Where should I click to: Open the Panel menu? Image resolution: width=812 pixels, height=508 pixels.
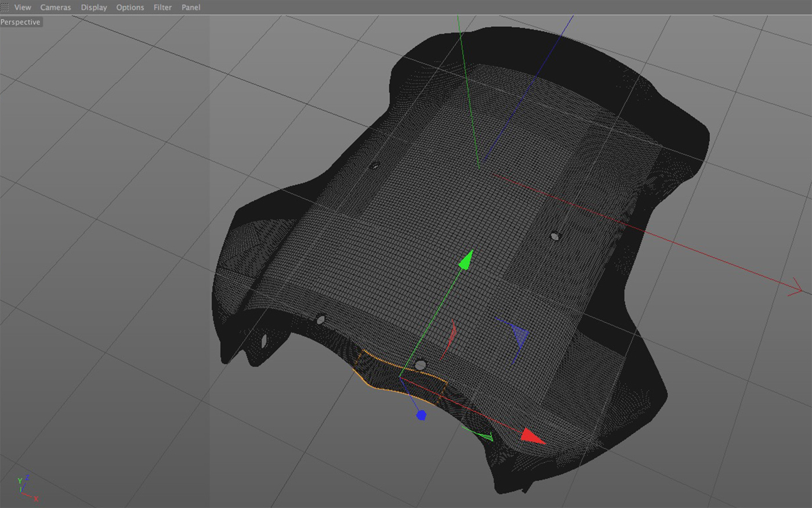191,8
